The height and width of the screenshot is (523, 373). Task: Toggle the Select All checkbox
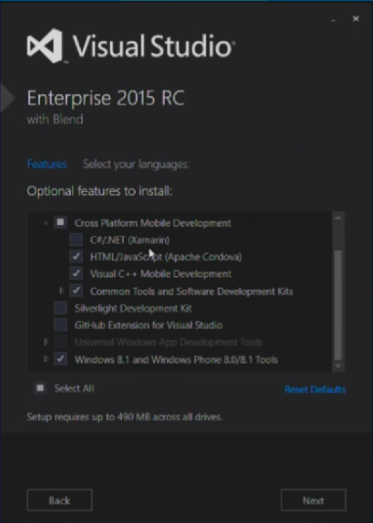point(40,388)
